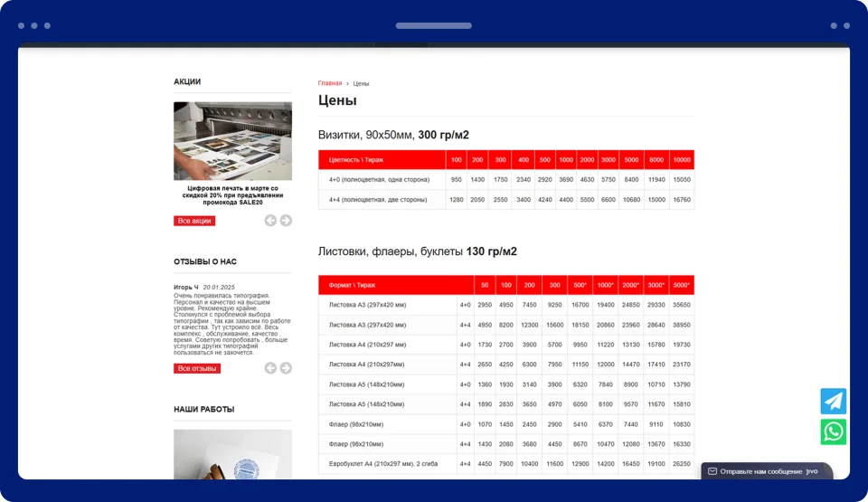Select the Листовка А5 4+0 row label
The height and width of the screenshot is (502, 868).
[388, 384]
